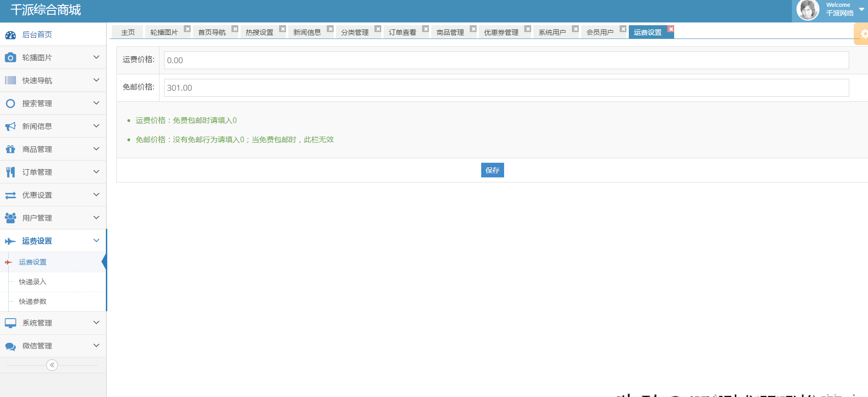Click the camera icon for 轮播图片
Image resolution: width=868 pixels, height=397 pixels.
[x=10, y=57]
